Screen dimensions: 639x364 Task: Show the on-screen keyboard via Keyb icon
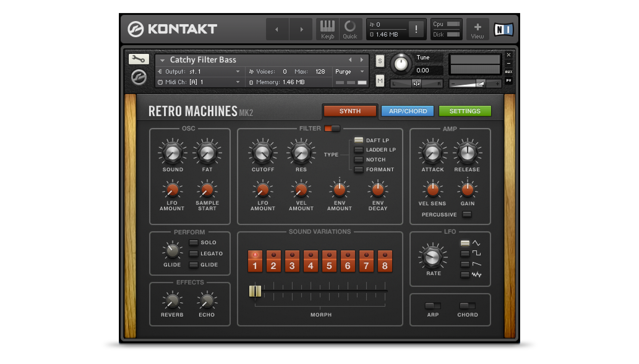point(327,29)
